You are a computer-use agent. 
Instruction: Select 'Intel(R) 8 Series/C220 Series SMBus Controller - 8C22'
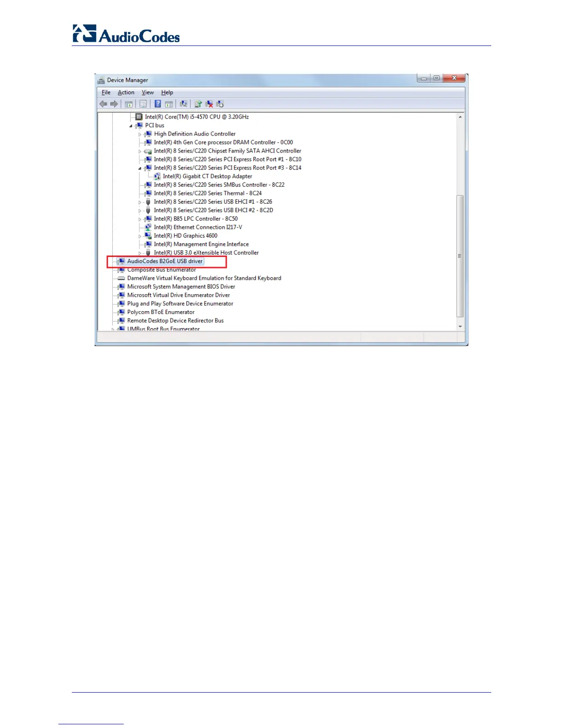pyautogui.click(x=219, y=185)
